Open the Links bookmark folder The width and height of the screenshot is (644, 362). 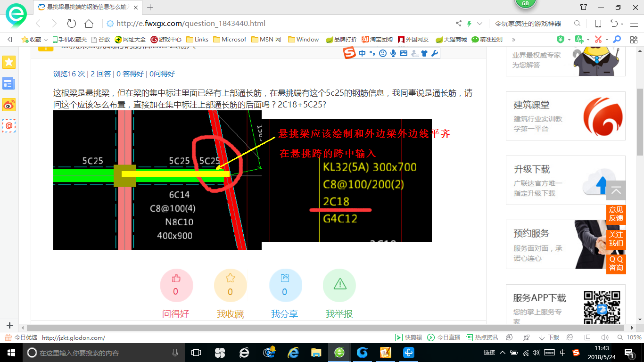[x=197, y=40]
